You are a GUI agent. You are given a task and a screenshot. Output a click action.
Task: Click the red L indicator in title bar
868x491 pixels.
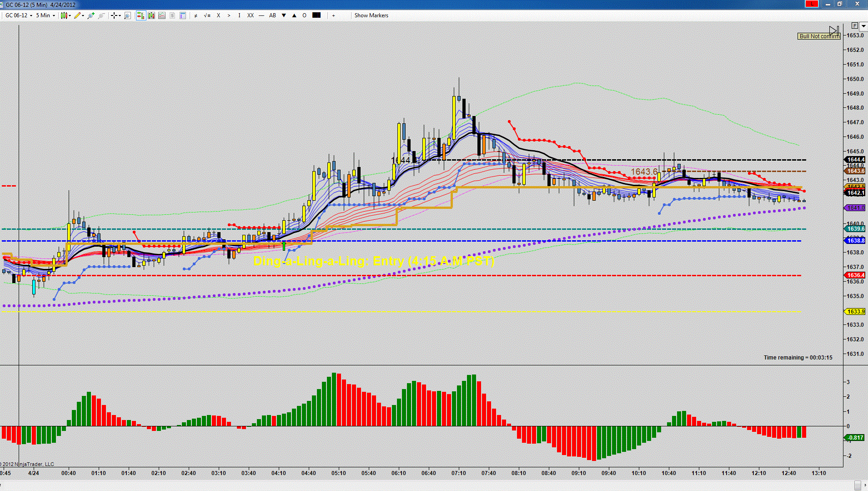tap(812, 4)
